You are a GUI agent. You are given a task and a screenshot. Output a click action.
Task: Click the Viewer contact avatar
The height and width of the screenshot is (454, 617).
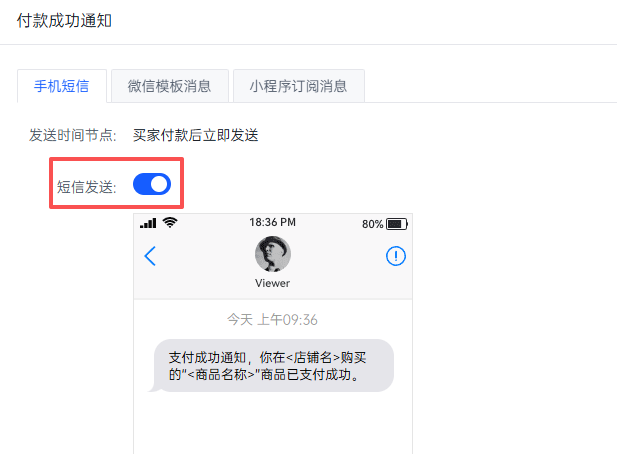[273, 254]
